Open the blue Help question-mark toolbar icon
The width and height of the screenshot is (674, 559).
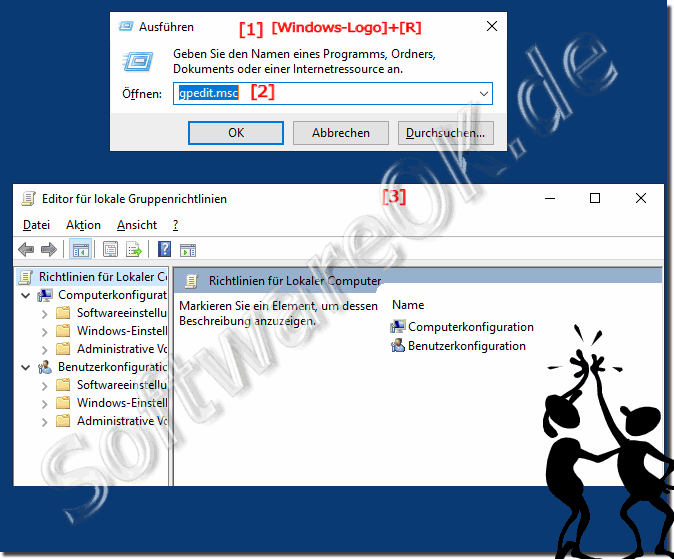(x=164, y=249)
